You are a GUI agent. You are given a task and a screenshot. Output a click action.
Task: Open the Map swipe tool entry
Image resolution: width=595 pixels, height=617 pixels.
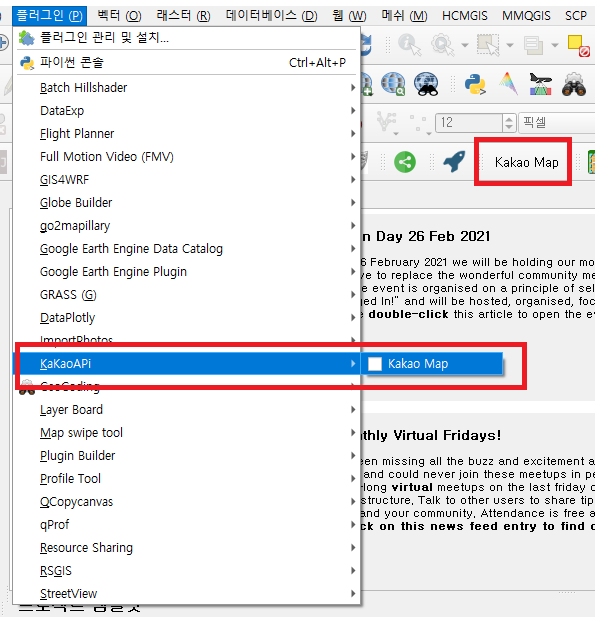tap(187, 433)
